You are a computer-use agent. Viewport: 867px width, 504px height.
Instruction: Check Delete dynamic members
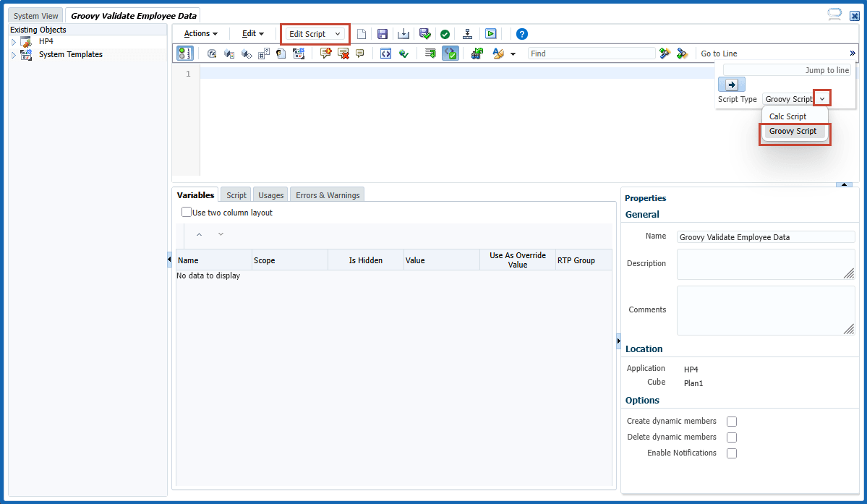(732, 437)
